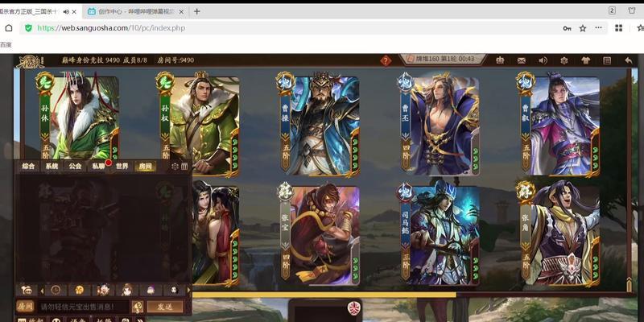Switch to the 房间 chat tab

tap(146, 167)
